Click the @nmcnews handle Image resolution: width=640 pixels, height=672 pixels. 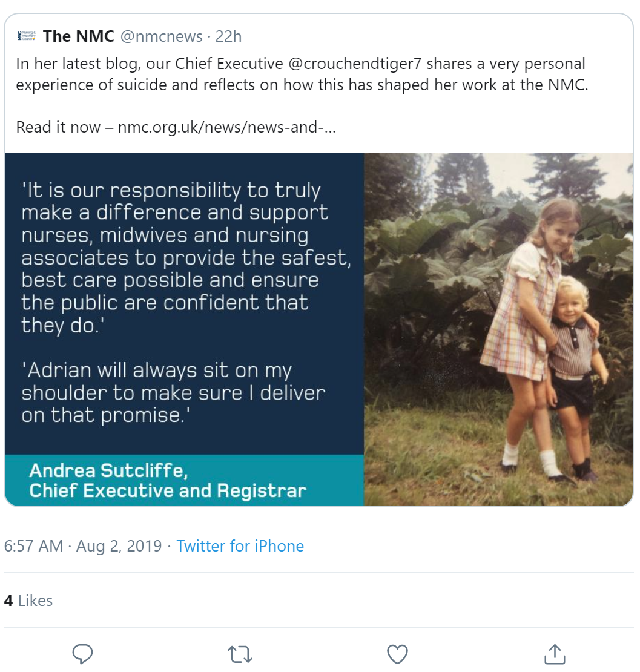click(x=162, y=36)
